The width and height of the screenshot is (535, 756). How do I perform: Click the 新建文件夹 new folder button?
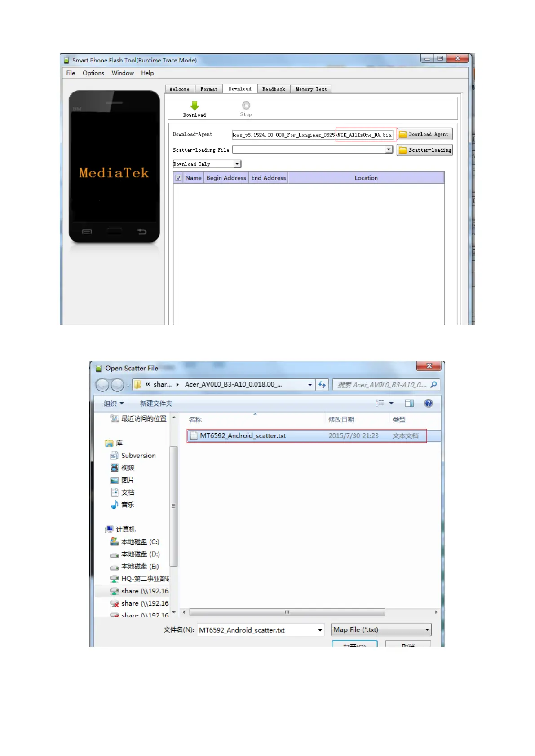(156, 404)
